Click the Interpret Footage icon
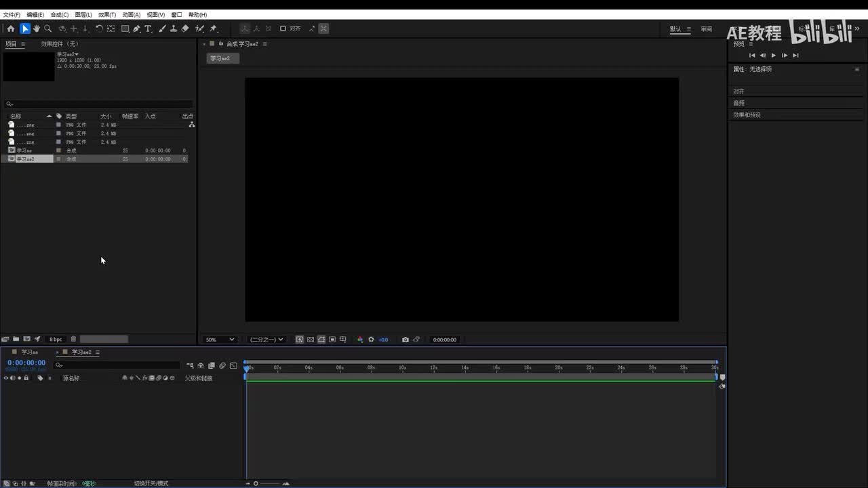 tap(5, 339)
